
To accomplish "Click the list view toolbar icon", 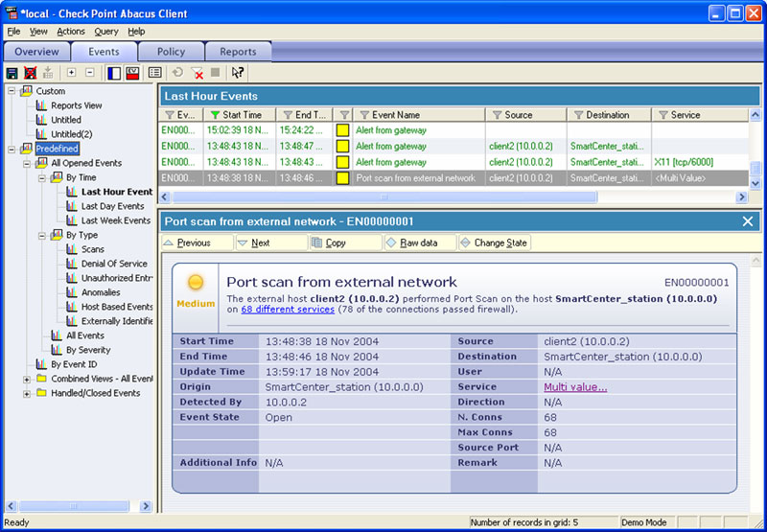I will (155, 73).
